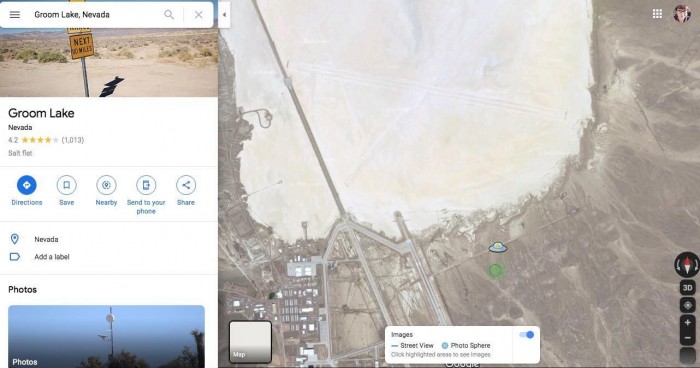Add a label to this place

tap(52, 257)
